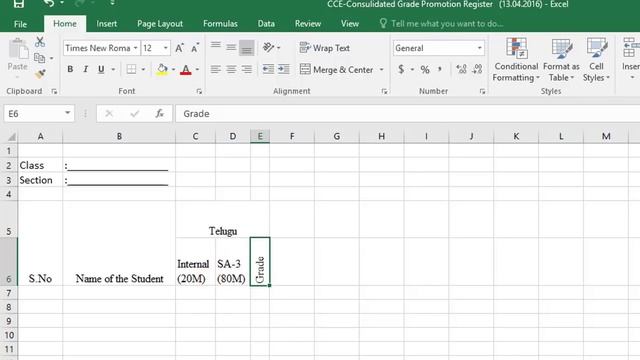Switch to the Formulas tab
This screenshot has width=640, height=360.
click(220, 24)
